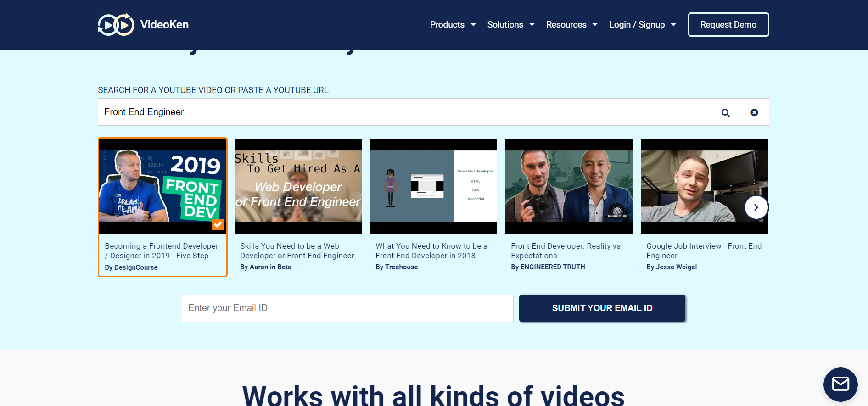Click the By Treehouse author text
Screen dimensions: 868x406
click(397, 267)
